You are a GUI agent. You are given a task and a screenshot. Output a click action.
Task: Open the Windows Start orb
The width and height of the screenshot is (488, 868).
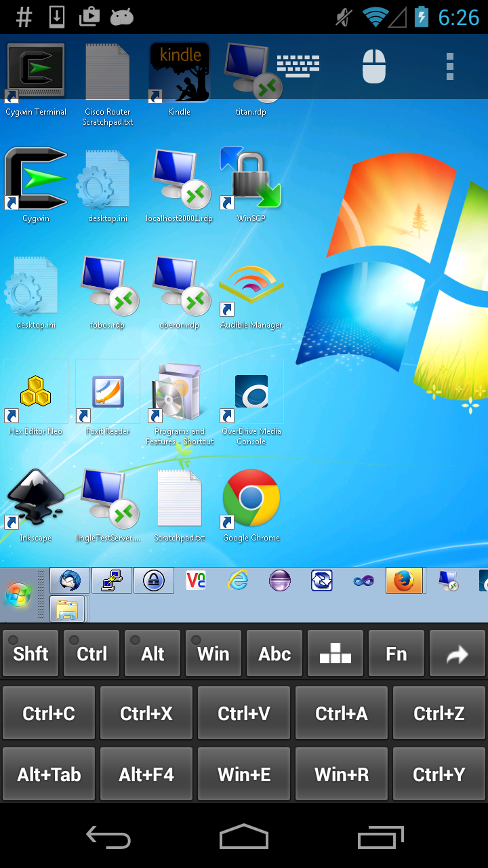[x=18, y=595]
